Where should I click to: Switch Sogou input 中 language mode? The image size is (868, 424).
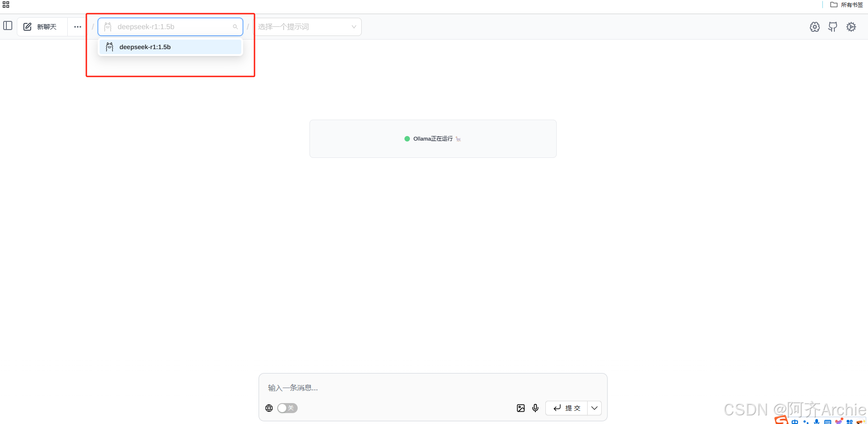click(795, 422)
